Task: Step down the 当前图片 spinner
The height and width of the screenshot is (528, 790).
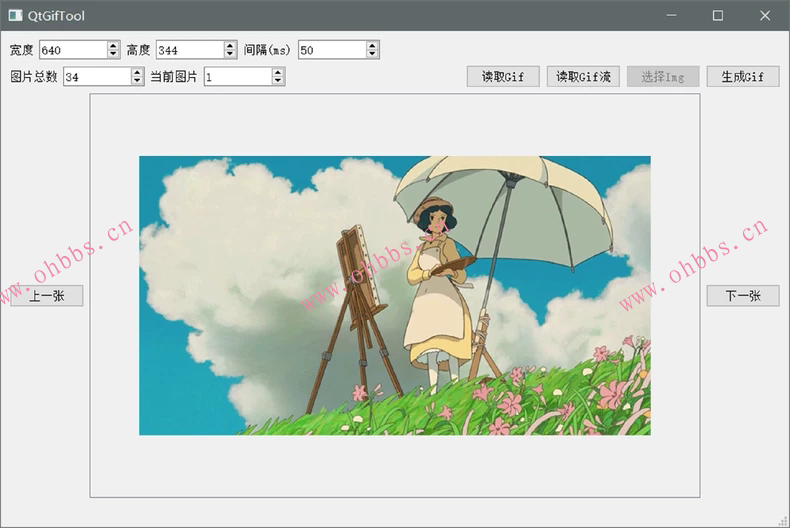Action: pos(278,81)
